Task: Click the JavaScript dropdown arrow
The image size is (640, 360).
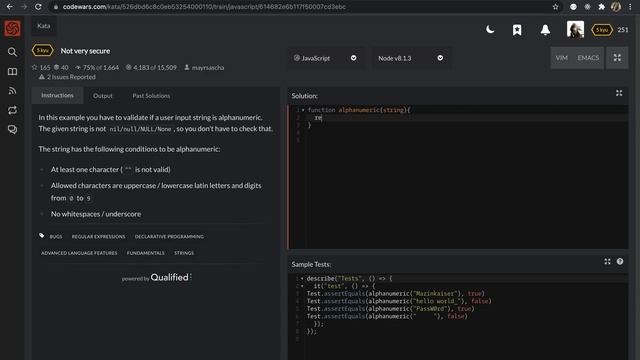Action: [353, 58]
